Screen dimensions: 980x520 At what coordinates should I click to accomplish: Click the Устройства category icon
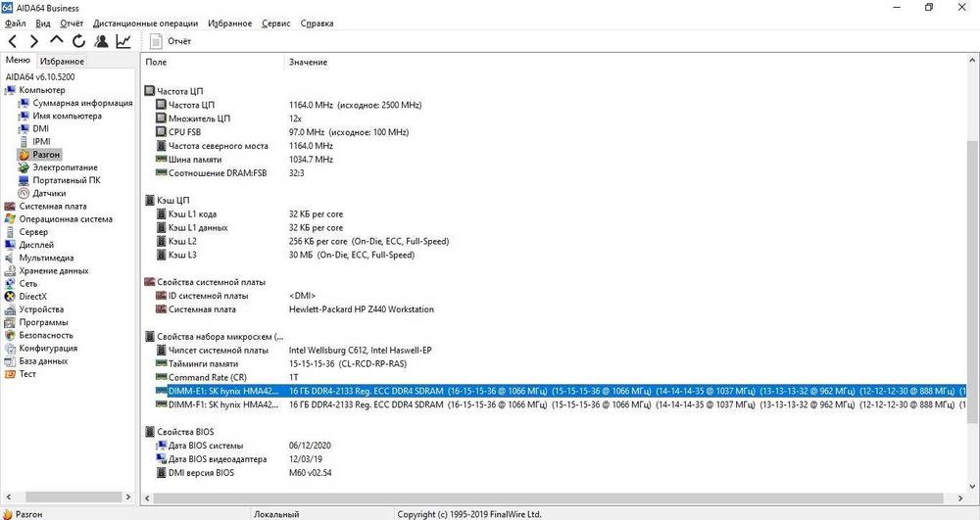pos(10,309)
